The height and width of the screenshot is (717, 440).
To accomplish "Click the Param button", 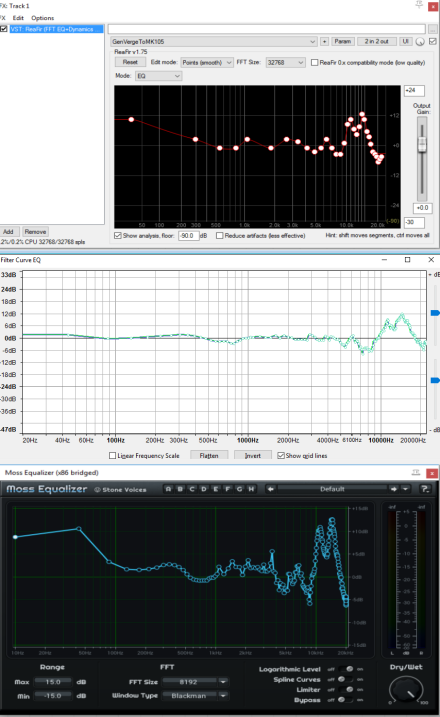I will coord(343,41).
